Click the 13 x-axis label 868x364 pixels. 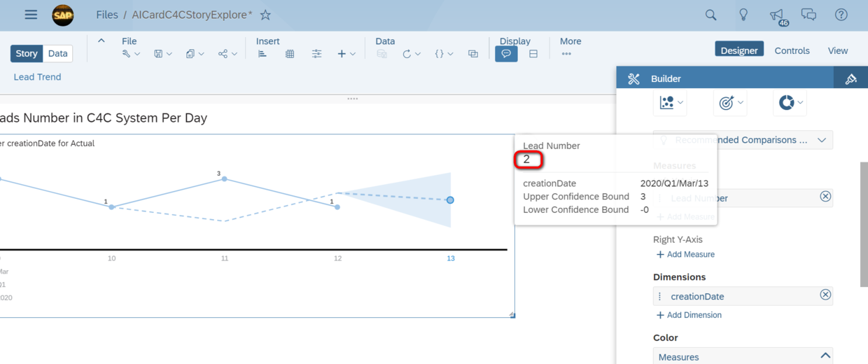point(450,258)
